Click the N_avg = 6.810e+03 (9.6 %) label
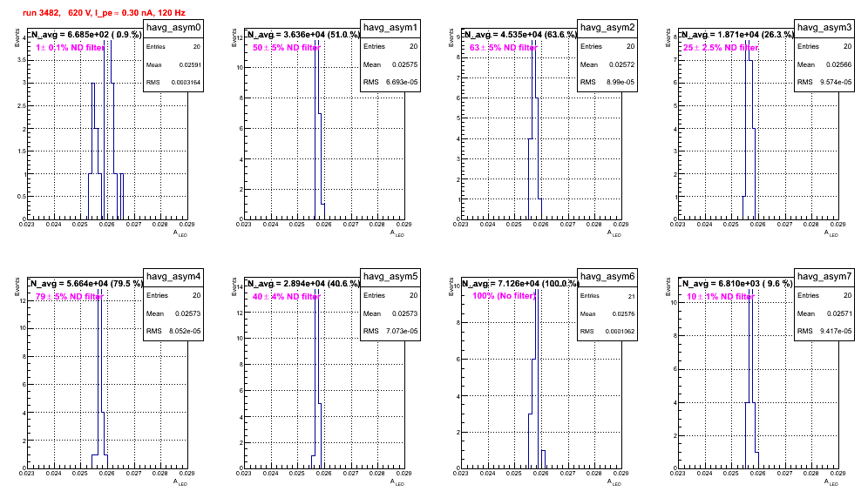 tap(737, 284)
